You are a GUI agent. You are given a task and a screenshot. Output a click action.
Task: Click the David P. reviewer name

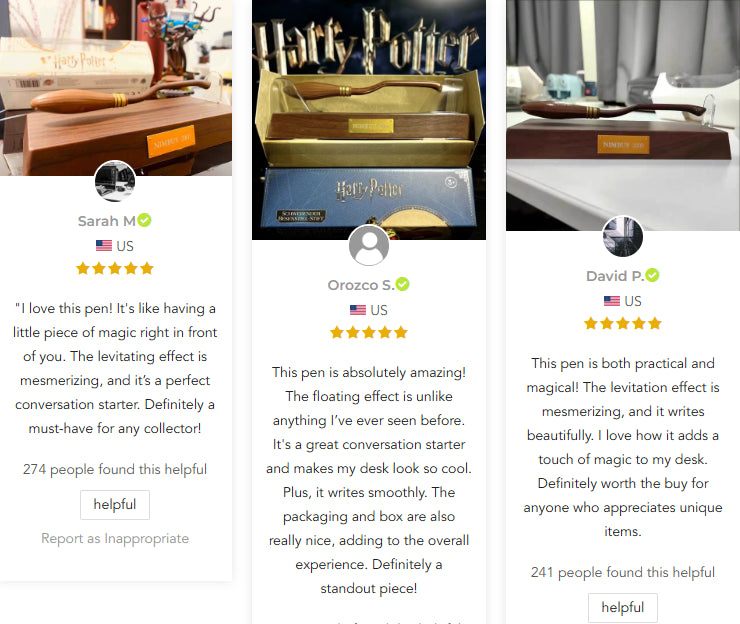615,276
